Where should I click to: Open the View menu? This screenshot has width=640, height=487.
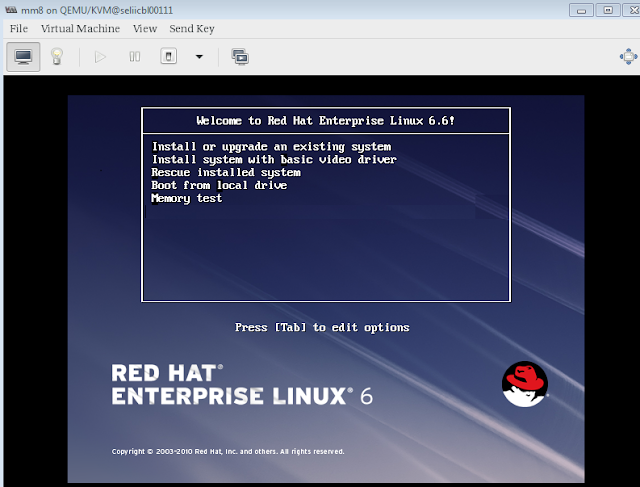(145, 29)
